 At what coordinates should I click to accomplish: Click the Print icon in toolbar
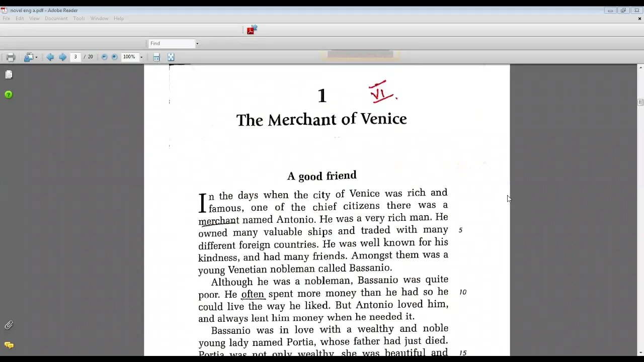[11, 57]
